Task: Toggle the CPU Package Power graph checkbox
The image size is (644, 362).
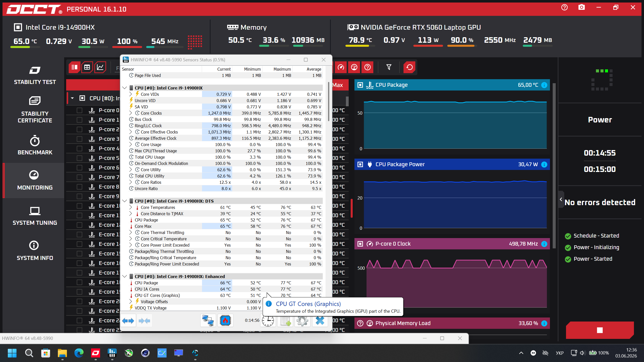Action: (360, 164)
